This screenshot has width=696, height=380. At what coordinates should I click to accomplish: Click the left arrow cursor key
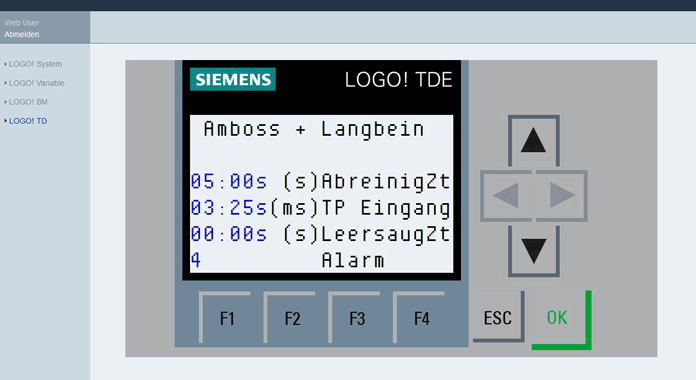[506, 195]
